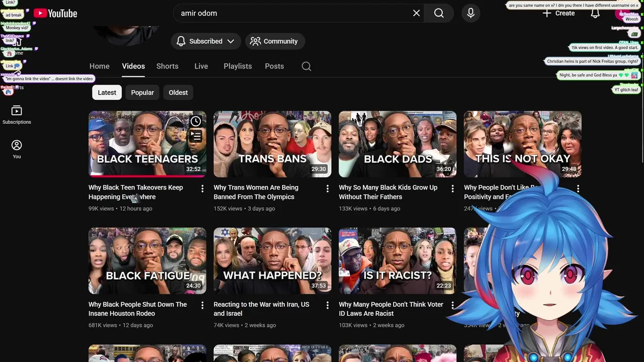Click the search magnifier button
The height and width of the screenshot is (362, 644).
[439, 13]
